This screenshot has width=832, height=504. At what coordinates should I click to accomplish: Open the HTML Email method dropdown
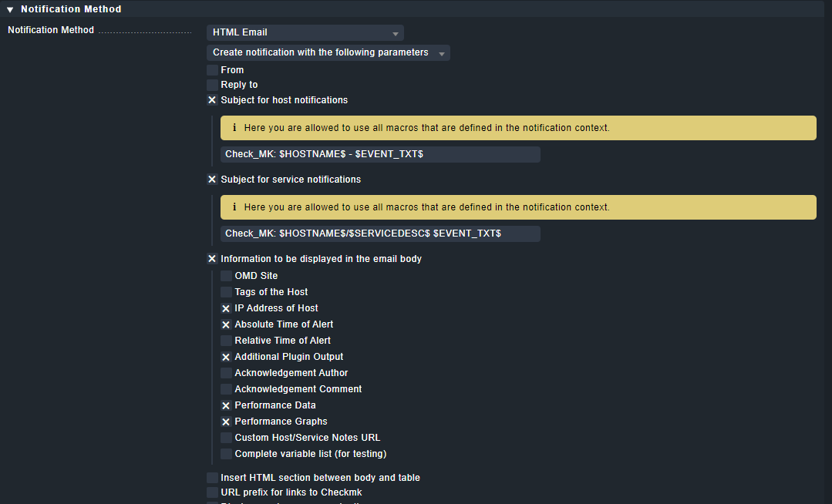pyautogui.click(x=305, y=33)
